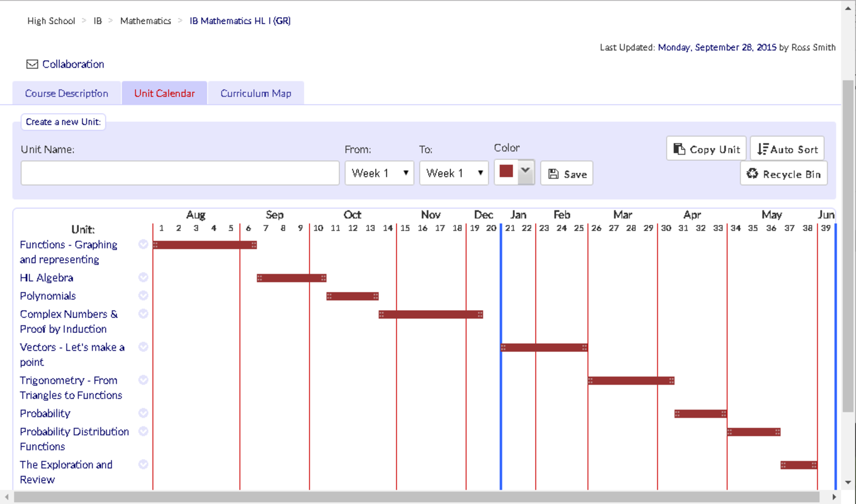Click the Auto Sort button

click(x=787, y=149)
